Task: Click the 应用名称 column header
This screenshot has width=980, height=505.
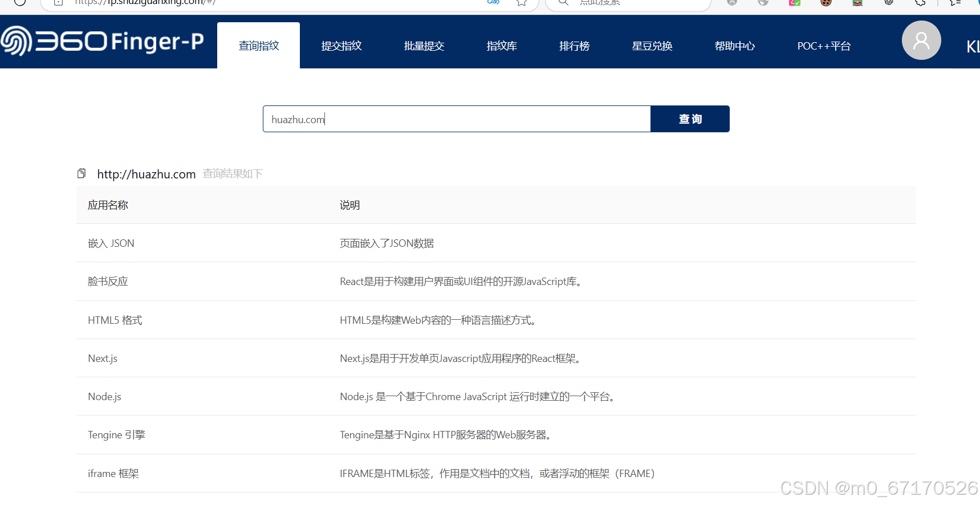Action: pos(108,205)
